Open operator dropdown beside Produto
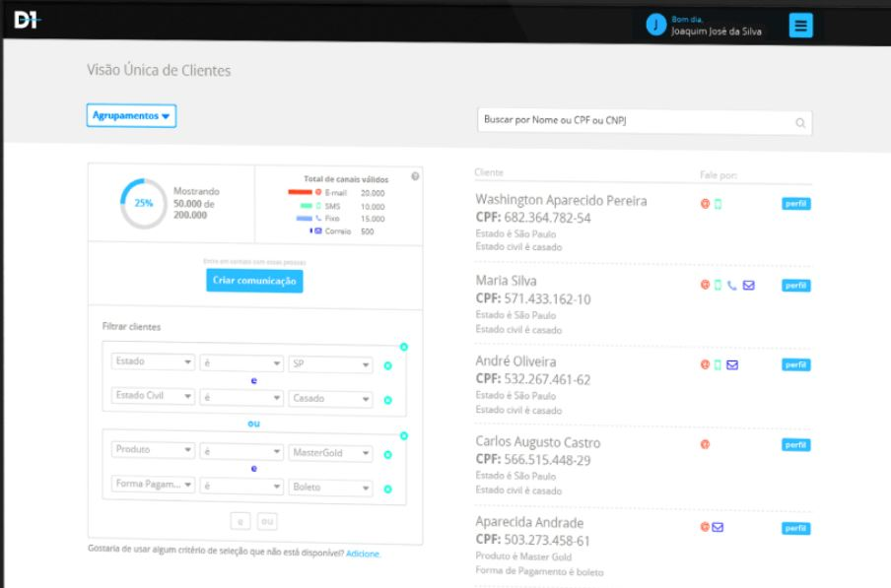The height and width of the screenshot is (588, 891). [241, 451]
